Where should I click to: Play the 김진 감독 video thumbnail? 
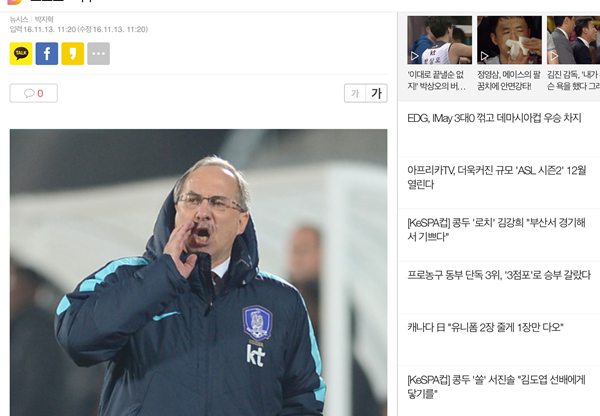(x=573, y=40)
